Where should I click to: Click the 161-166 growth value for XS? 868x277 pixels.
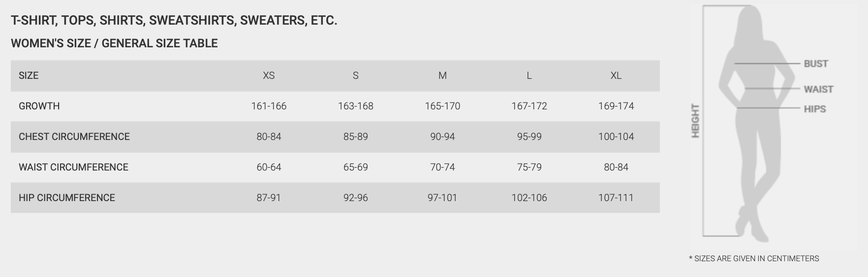pyautogui.click(x=269, y=106)
